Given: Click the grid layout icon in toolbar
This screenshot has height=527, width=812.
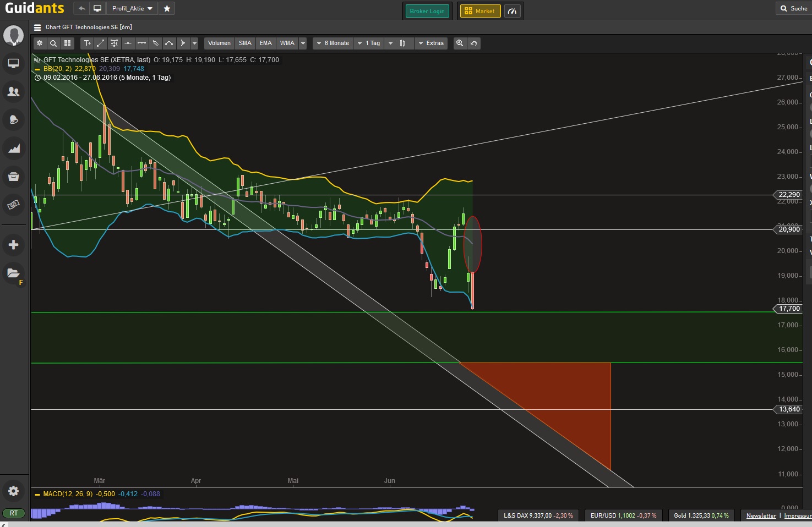Looking at the screenshot, I should click(x=67, y=43).
